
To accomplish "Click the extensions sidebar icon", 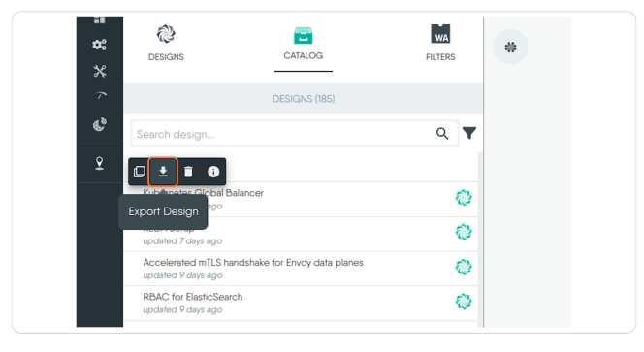I will click(99, 124).
